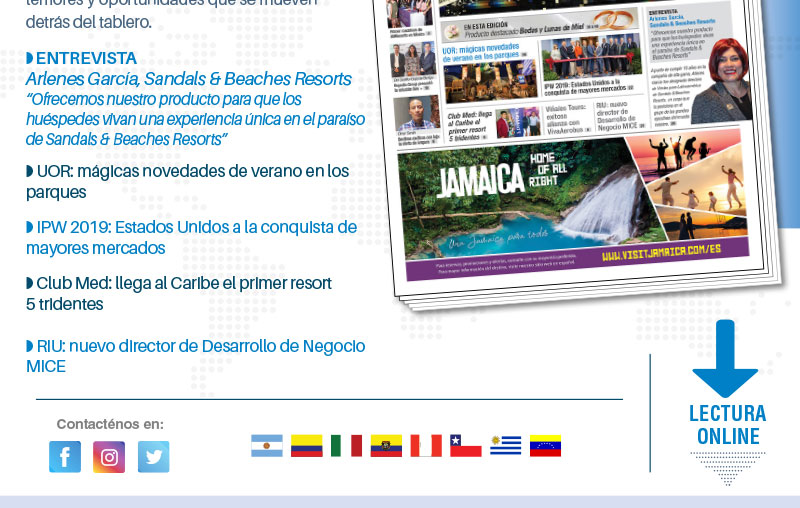The width and height of the screenshot is (800, 508).
Task: Select the Ecuador flag
Action: [386, 446]
